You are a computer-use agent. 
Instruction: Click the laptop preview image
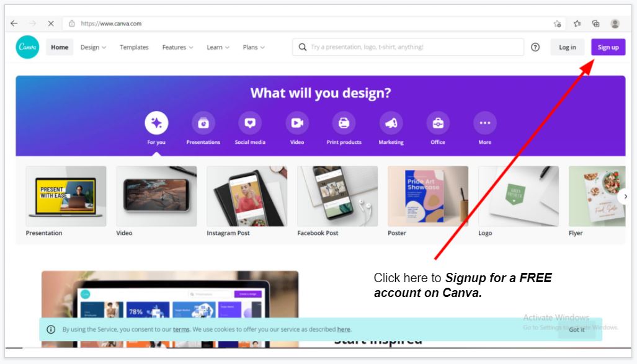(x=170, y=309)
